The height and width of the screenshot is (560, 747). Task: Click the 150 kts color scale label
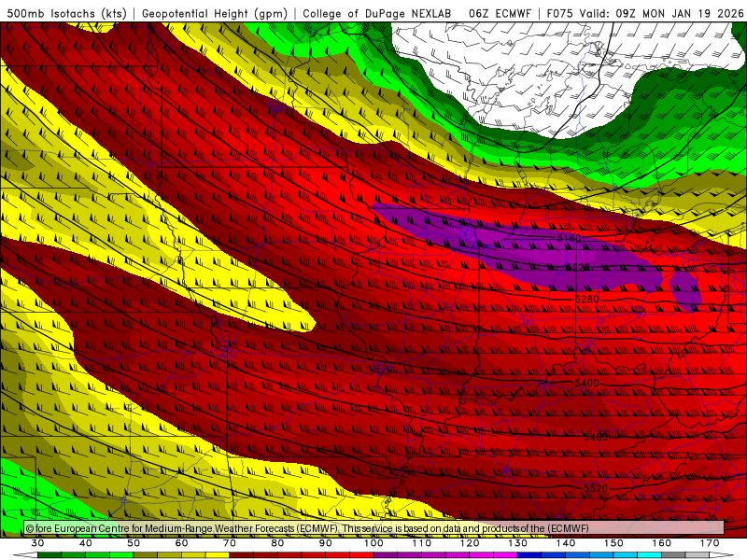tap(614, 543)
